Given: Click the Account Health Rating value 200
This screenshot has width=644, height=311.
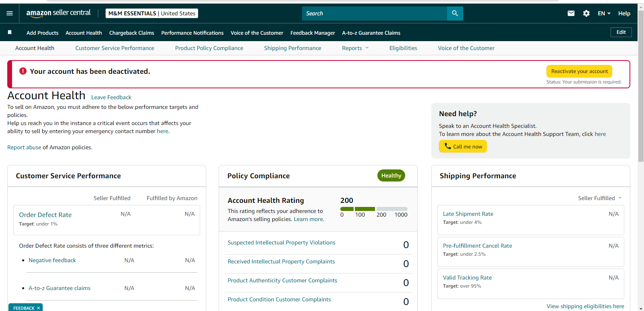Looking at the screenshot, I should click(x=347, y=200).
